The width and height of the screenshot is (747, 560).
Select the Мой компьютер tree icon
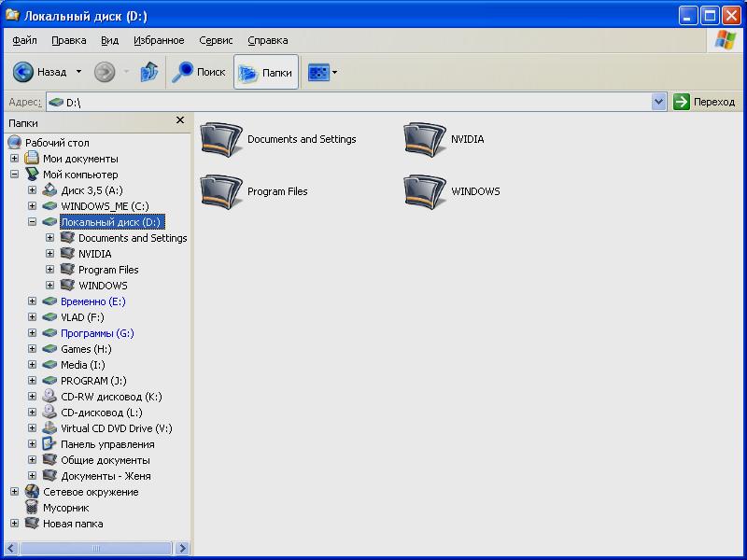click(x=32, y=175)
